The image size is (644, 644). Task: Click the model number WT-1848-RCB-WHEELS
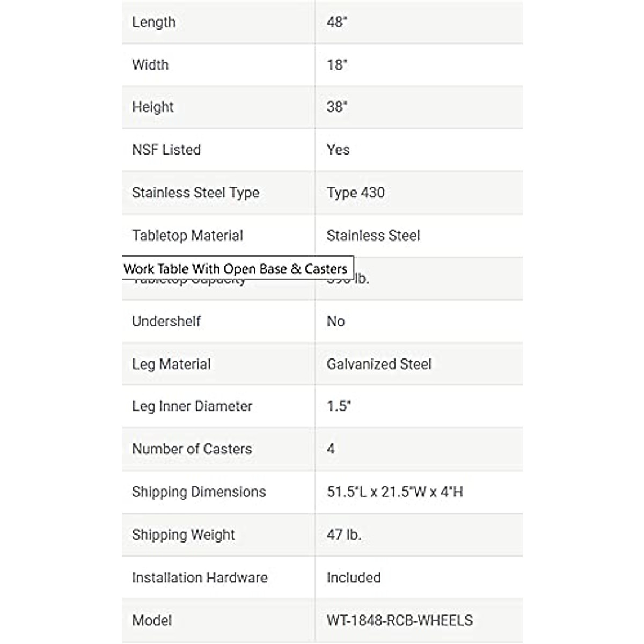coord(400,620)
